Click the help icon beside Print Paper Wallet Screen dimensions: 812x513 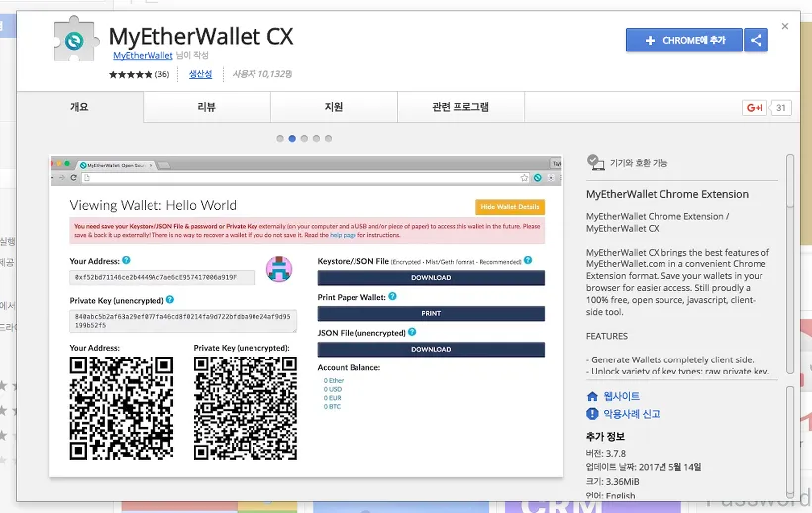[x=392, y=297]
